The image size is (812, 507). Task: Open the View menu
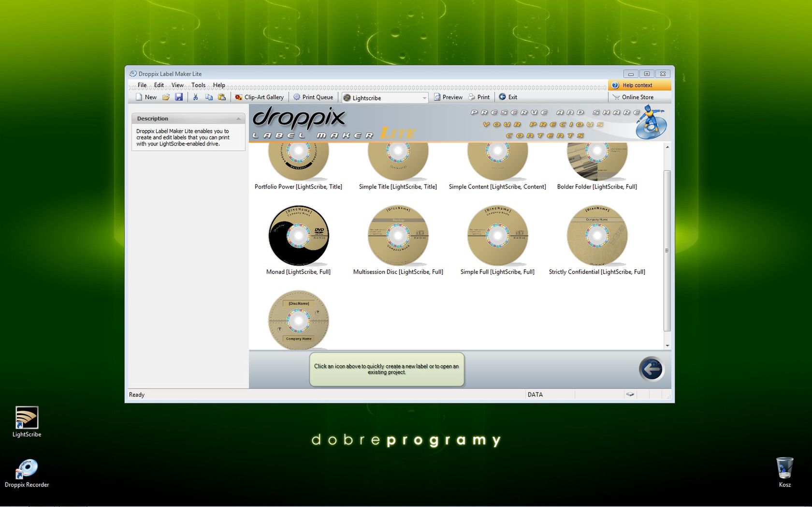[177, 85]
